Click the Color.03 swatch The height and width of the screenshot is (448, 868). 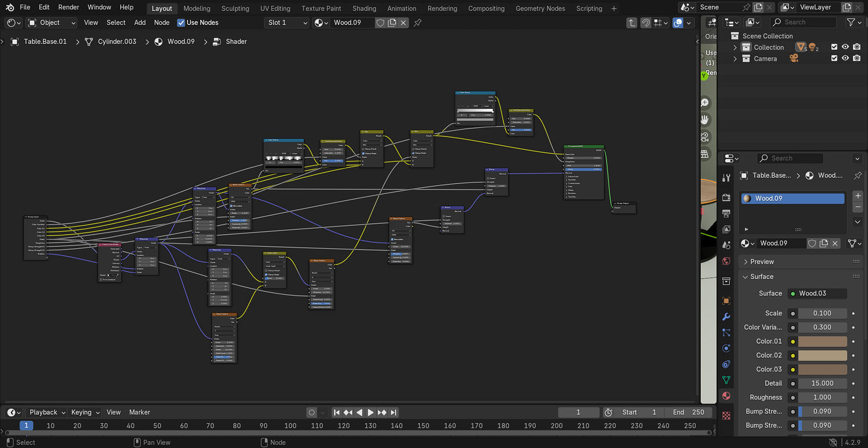coord(822,369)
